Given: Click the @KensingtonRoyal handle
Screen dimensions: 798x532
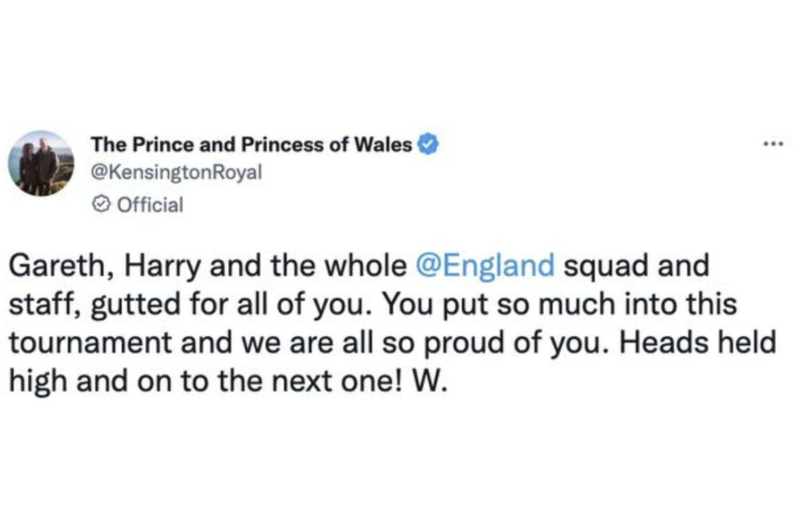Looking at the screenshot, I should (177, 172).
